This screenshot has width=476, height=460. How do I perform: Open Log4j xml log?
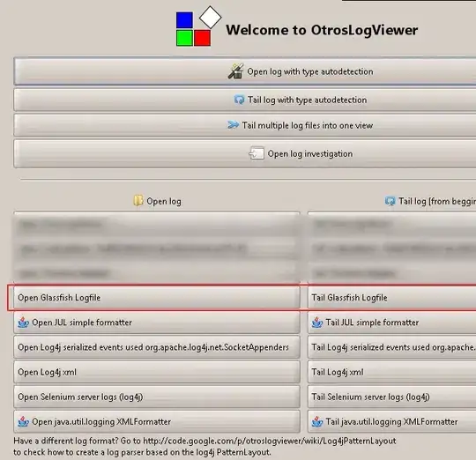point(157,372)
